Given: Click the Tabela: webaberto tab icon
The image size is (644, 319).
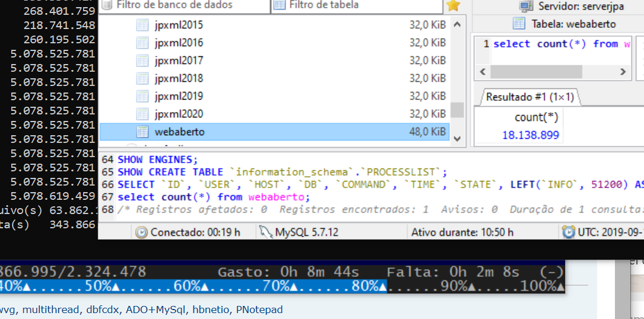Looking at the screenshot, I should coord(519,24).
